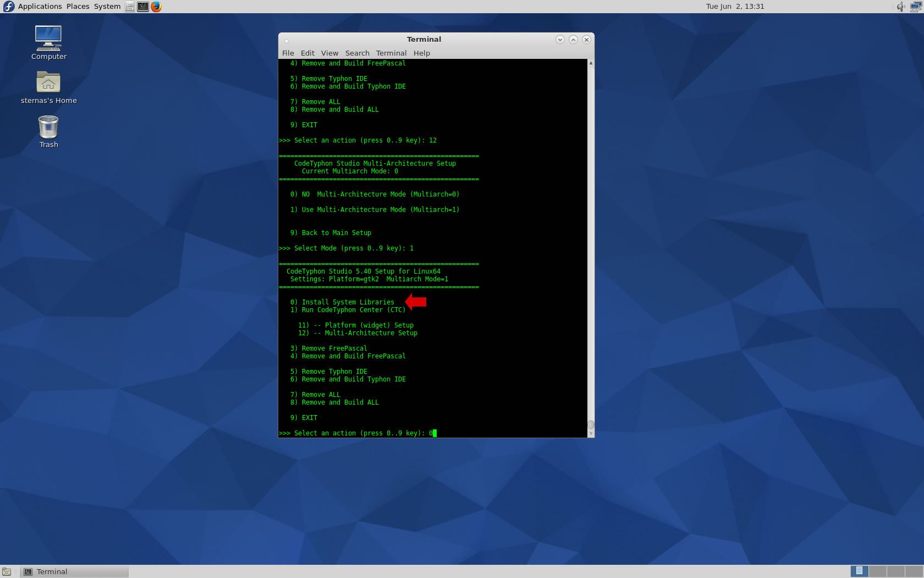Click the 'Select an action' line ending in 12
924x578 pixels.
358,140
